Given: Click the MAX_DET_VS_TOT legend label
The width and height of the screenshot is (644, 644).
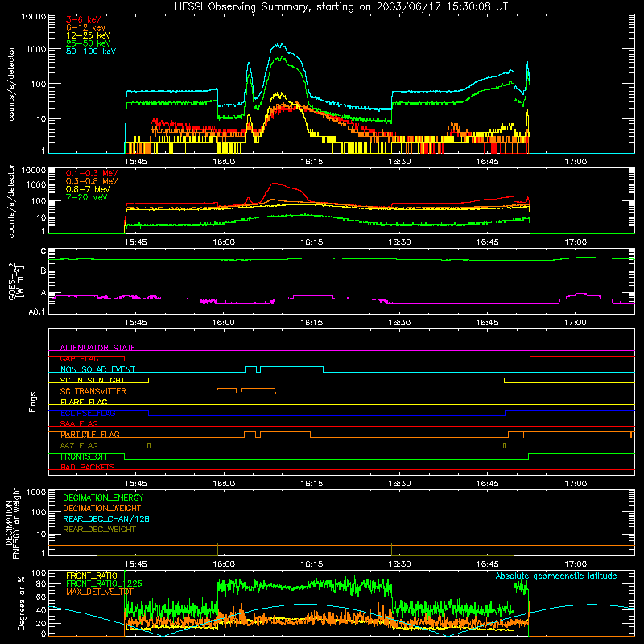Looking at the screenshot, I should click(x=100, y=592).
